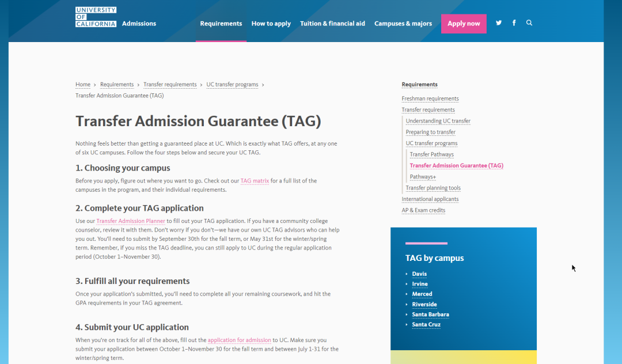Open Santa Barbara TAG campus link
Image resolution: width=622 pixels, height=364 pixels.
point(430,314)
